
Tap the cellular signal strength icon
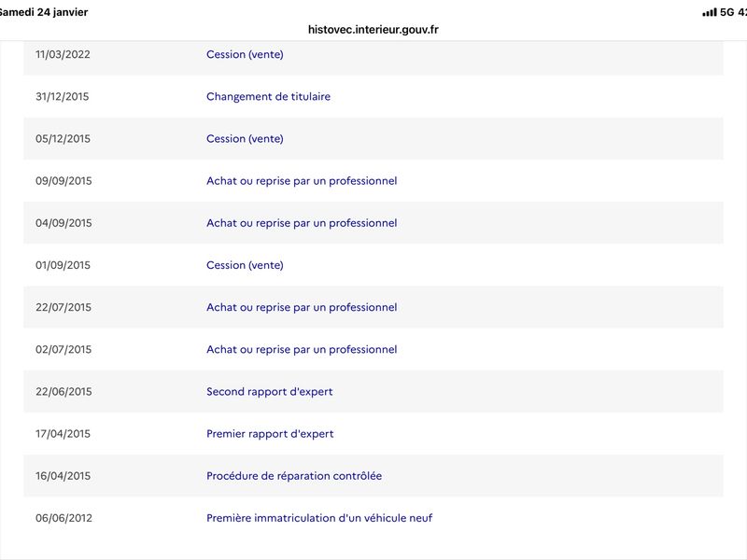coord(709,12)
